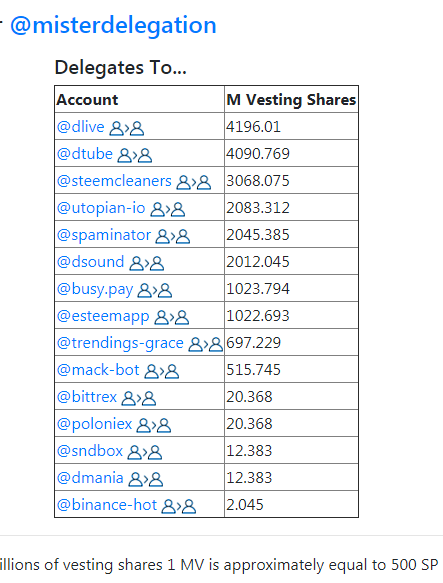Click the delegation icon beside @binance-hot
This screenshot has width=443, height=583.
(179, 506)
